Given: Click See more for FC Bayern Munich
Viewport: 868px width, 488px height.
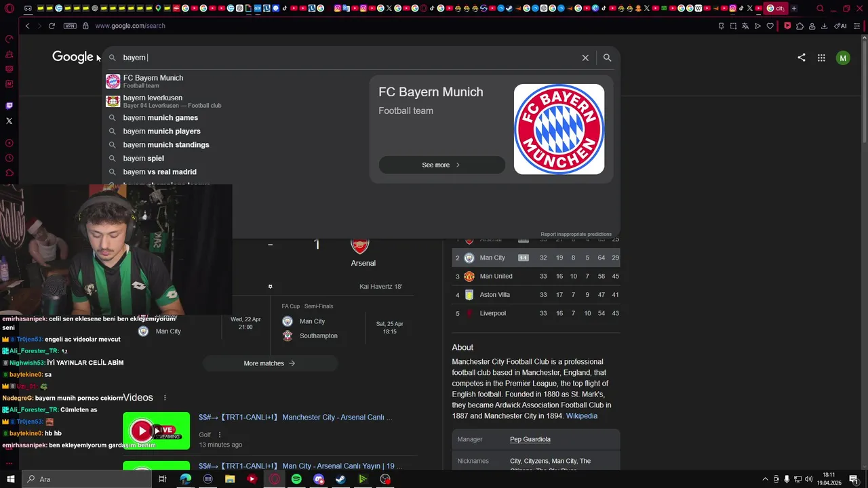Looking at the screenshot, I should [x=441, y=165].
